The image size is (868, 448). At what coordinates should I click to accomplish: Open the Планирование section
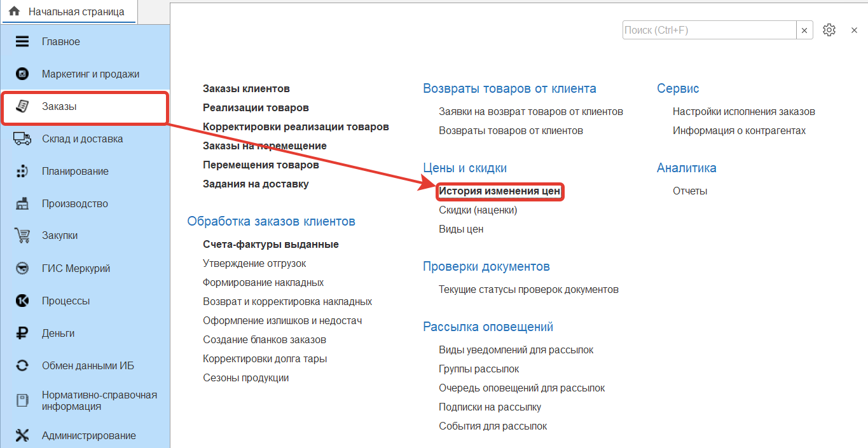tap(75, 172)
